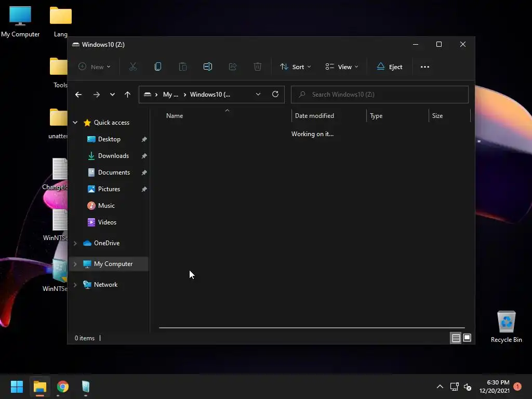
Task: Click the Share icon in toolbar
Action: [x=233, y=67]
